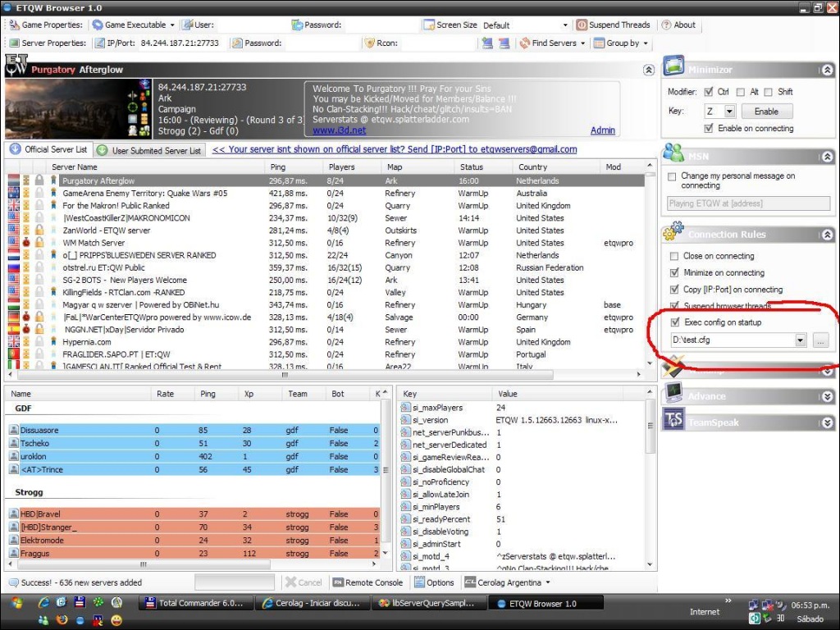
Task: Enable Change my personal message on connecting
Action: [672, 176]
